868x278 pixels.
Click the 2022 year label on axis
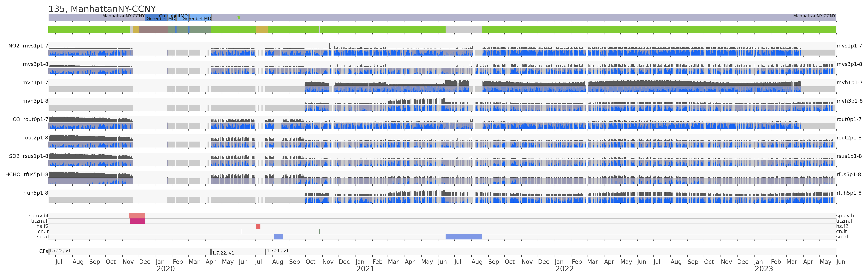[x=564, y=269]
